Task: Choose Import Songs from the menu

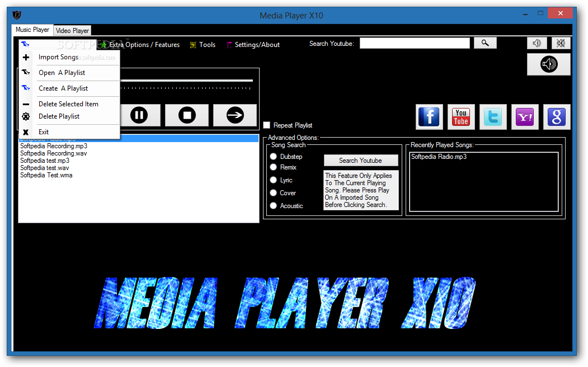Action: tap(69, 58)
